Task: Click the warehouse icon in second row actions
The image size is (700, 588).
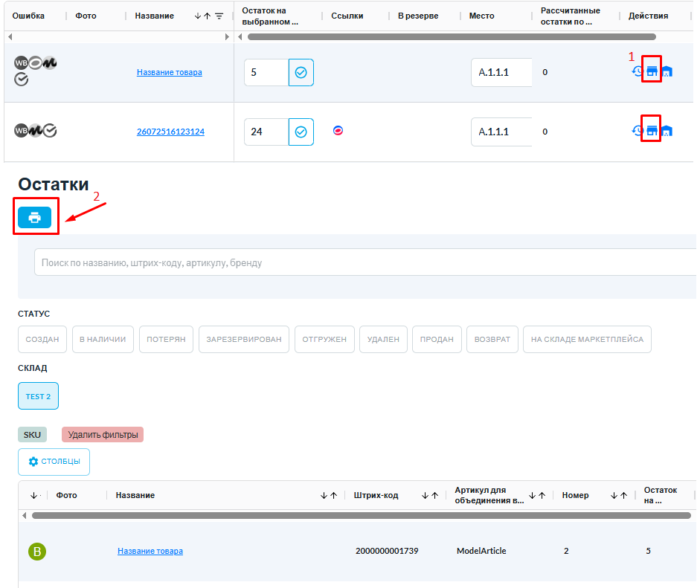Action: pyautogui.click(x=667, y=131)
